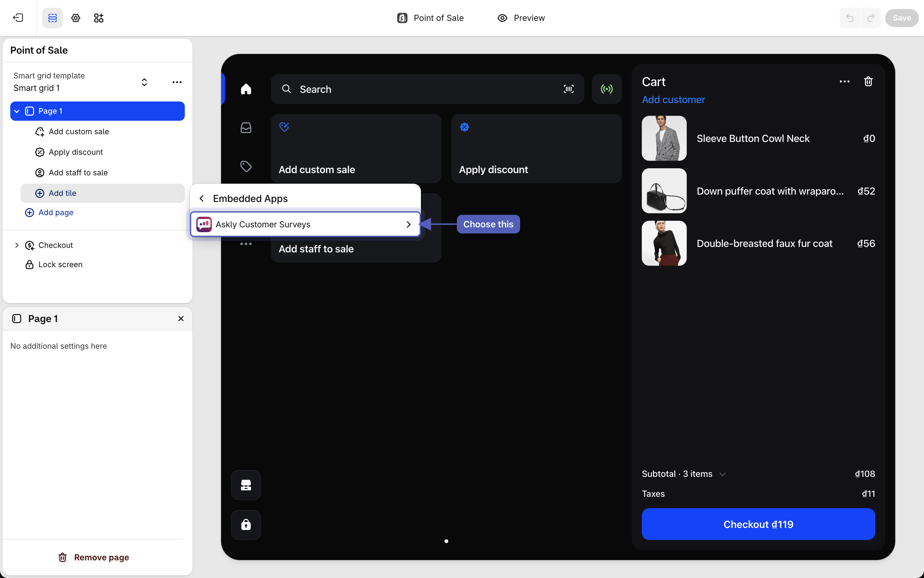
Task: Click the cart trash icon
Action: point(868,82)
